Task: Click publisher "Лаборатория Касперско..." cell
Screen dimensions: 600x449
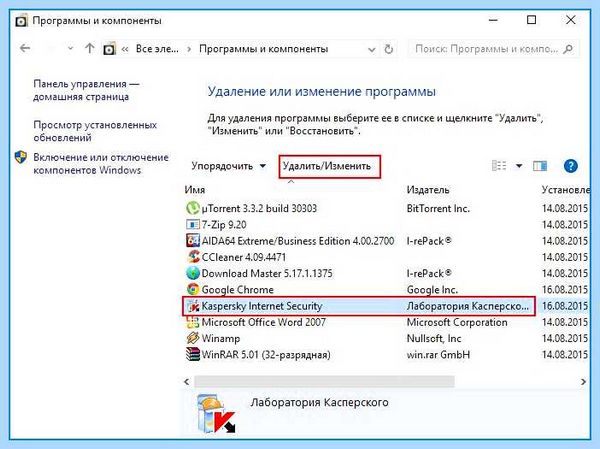Action: click(x=468, y=306)
